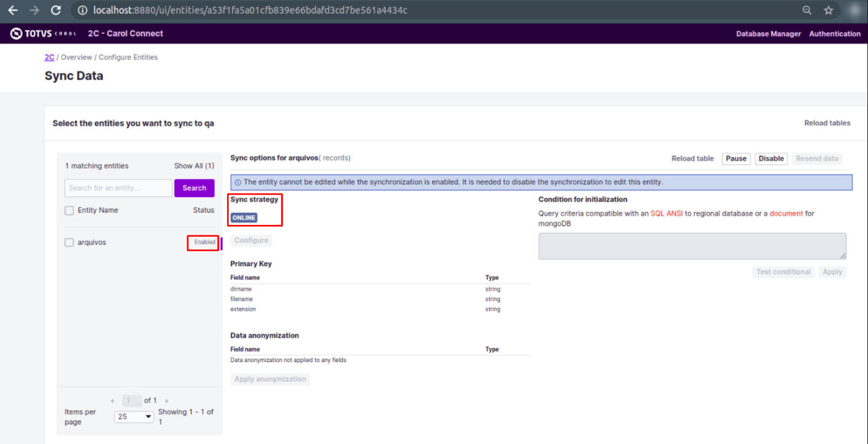This screenshot has height=444, width=868.
Task: Open the Items per page dropdown
Action: (134, 417)
